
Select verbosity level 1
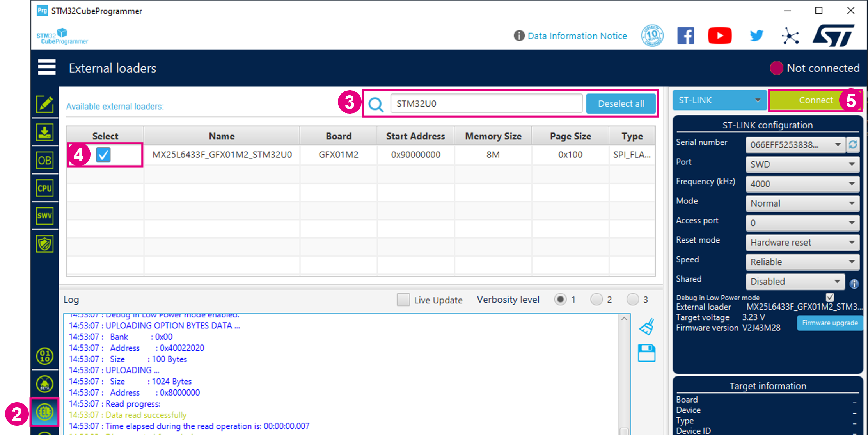560,300
